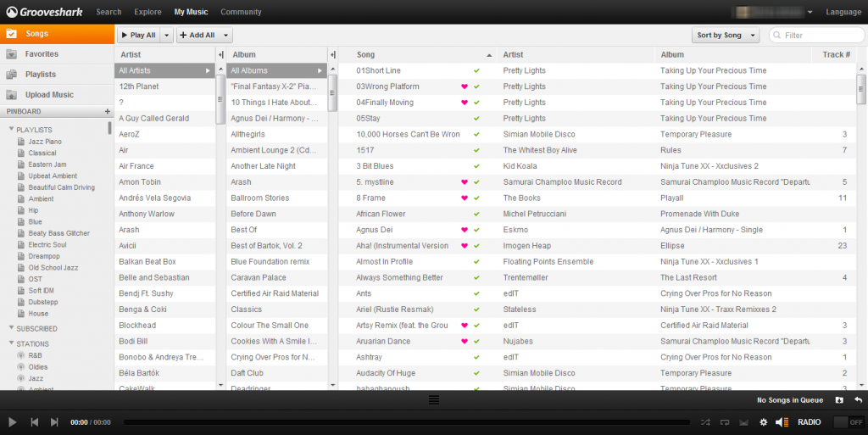Screen dimensions: 868x435
Task: Click the volume speaker icon
Action: [x=782, y=422]
